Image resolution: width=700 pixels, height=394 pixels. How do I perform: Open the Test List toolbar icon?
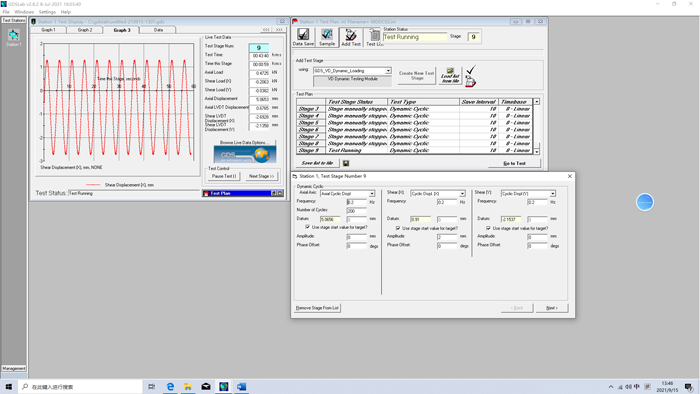point(374,37)
